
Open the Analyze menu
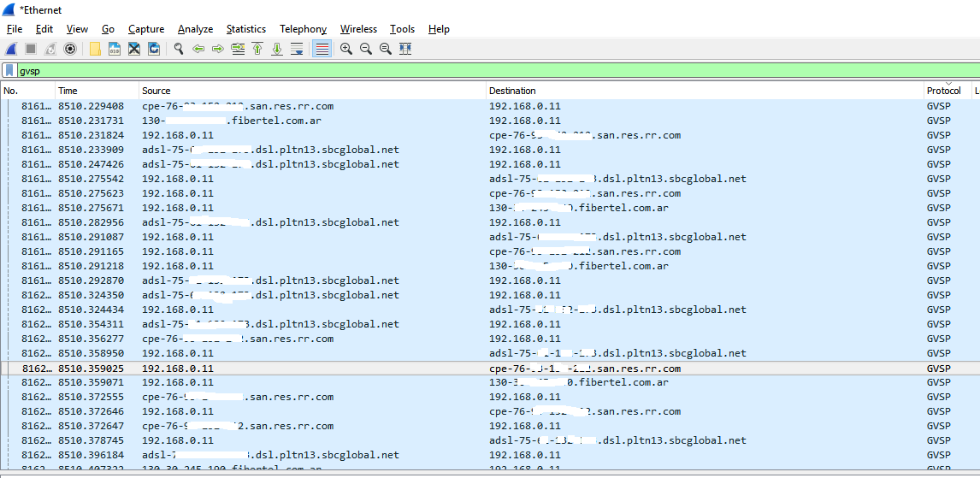[195, 29]
